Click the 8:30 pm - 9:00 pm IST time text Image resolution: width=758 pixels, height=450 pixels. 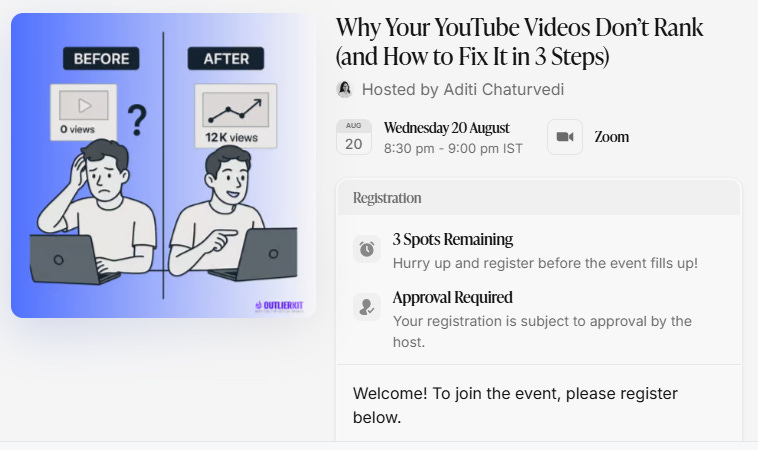click(453, 149)
